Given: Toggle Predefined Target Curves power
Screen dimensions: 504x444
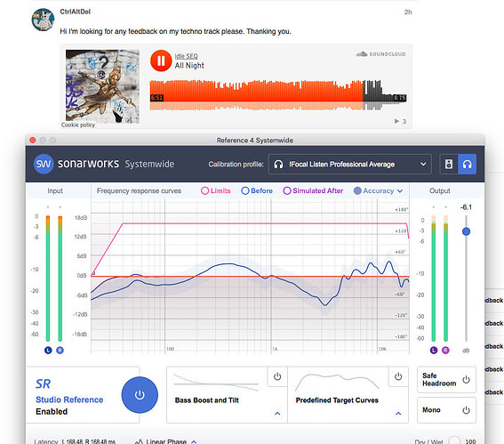Looking at the screenshot, I should click(398, 376).
